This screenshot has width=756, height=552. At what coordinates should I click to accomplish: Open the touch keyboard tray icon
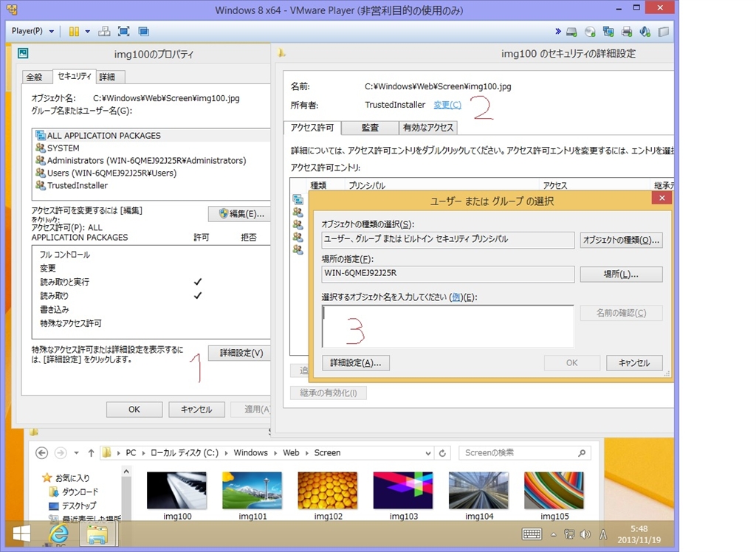point(532,534)
